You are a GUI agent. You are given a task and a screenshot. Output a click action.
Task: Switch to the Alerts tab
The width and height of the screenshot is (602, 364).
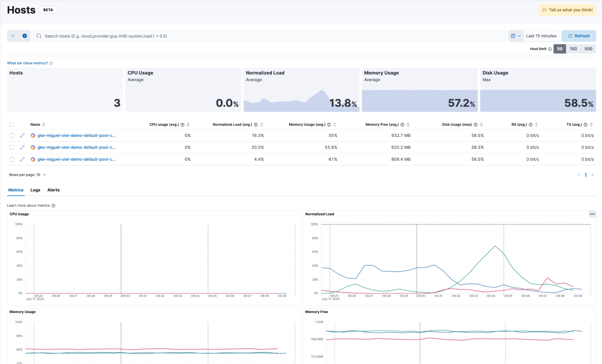(53, 190)
